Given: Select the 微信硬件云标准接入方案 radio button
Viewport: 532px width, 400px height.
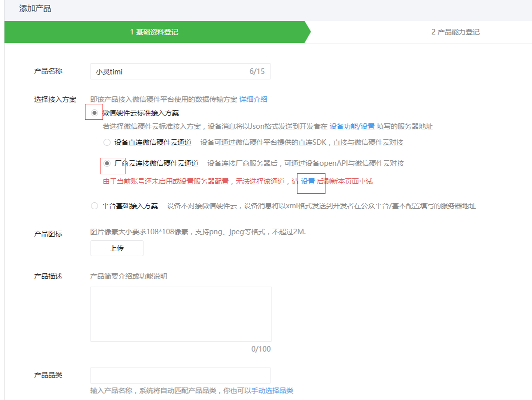Looking at the screenshot, I should tap(93, 112).
